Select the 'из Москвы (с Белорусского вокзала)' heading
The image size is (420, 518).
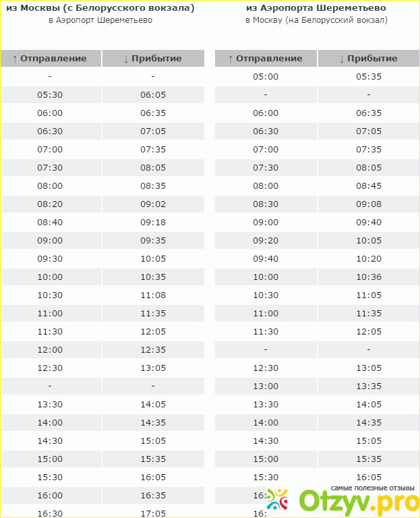click(100, 8)
